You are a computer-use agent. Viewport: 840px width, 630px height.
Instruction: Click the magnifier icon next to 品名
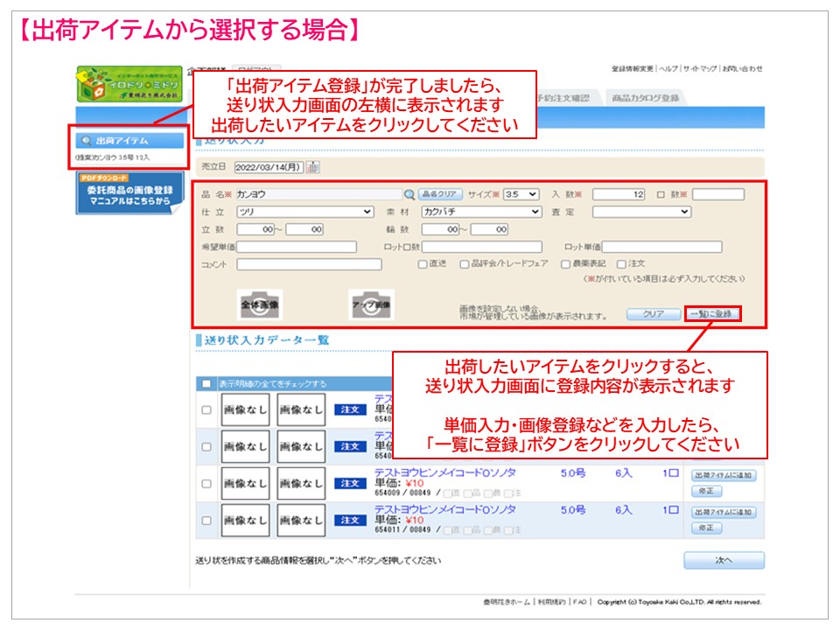click(x=409, y=194)
